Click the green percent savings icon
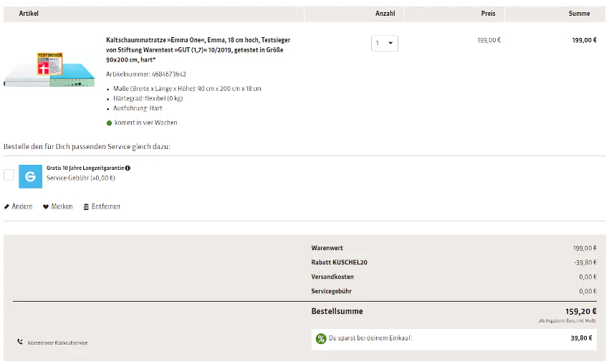Viewport: 609px width, 364px height. 321,338
